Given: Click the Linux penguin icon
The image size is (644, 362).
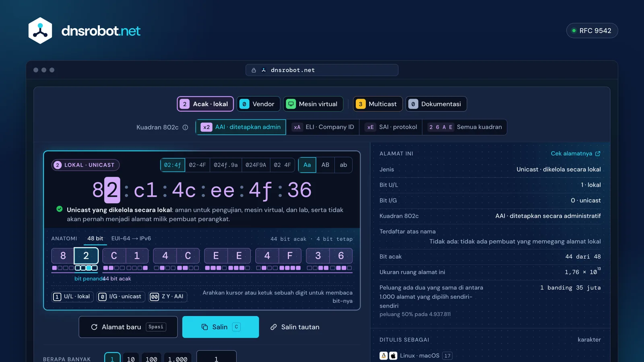Looking at the screenshot, I should point(384,356).
